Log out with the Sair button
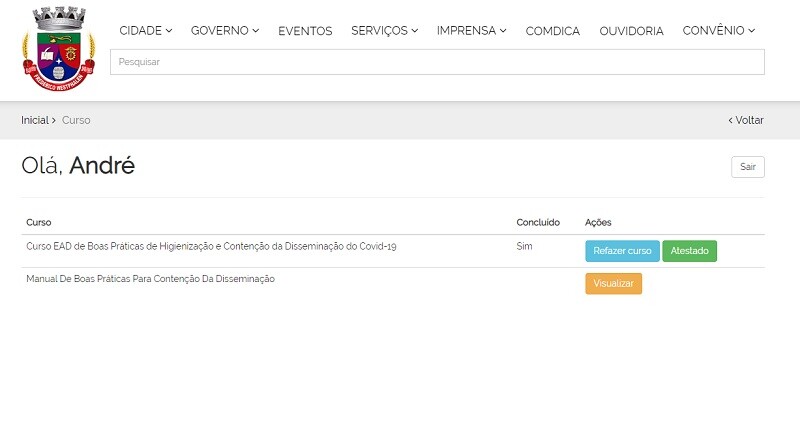This screenshot has height=428, width=800. point(747,167)
